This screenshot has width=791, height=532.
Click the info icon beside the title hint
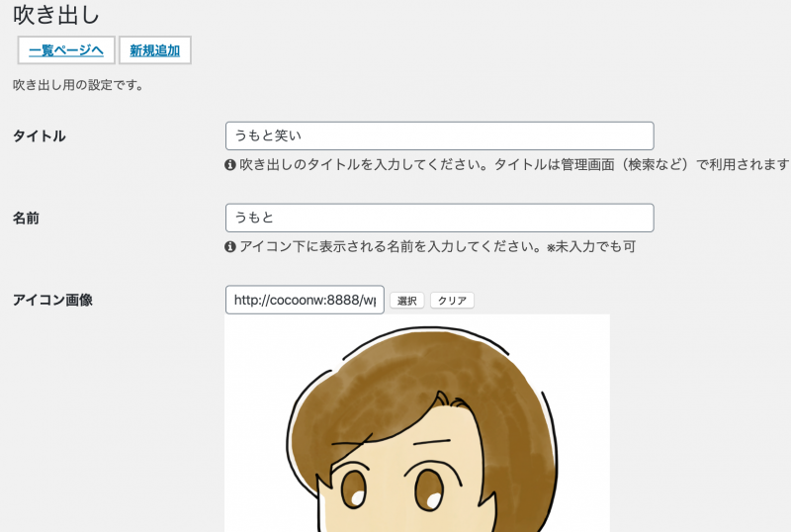point(230,164)
